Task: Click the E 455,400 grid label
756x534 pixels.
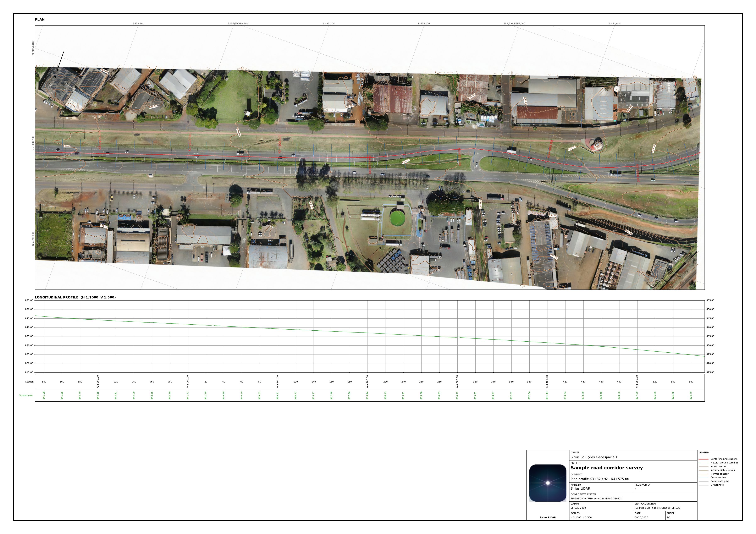Action: (x=138, y=24)
